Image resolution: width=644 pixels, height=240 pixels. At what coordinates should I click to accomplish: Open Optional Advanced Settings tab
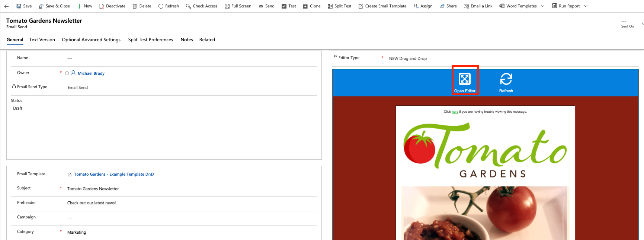pyautogui.click(x=91, y=40)
